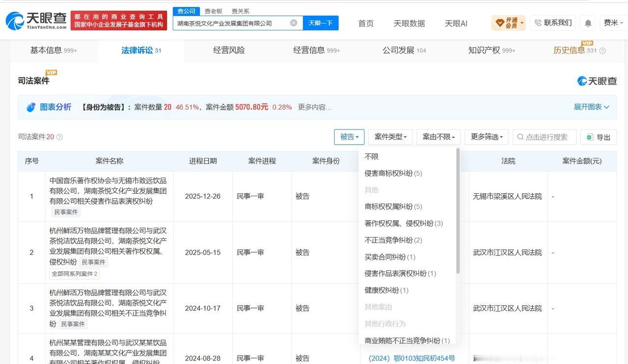The width and height of the screenshot is (628, 364).
Task: Click 无锡市梁溪区人民法院 court cell
Action: (x=507, y=196)
